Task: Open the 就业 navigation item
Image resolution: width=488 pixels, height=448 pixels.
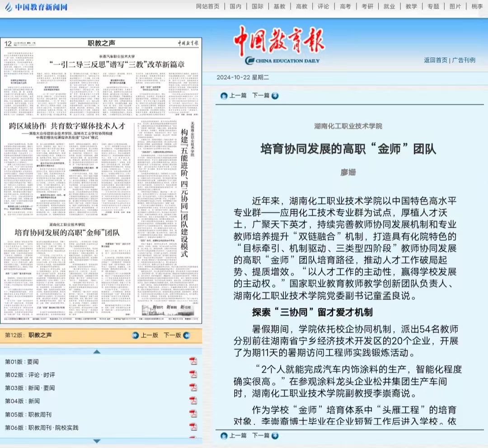Action: (389, 6)
